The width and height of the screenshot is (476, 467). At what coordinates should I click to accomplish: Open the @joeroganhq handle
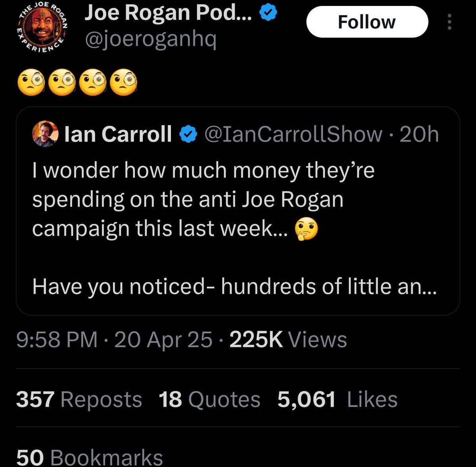(151, 39)
